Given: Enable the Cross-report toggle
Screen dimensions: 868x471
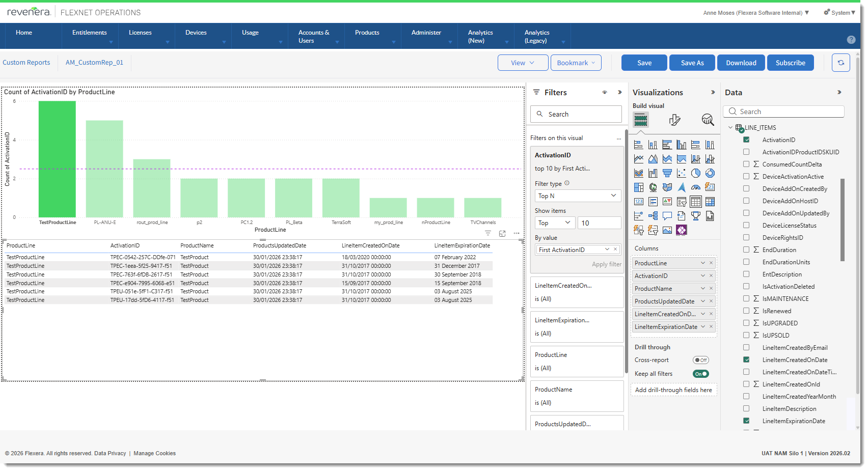Looking at the screenshot, I should pos(700,360).
